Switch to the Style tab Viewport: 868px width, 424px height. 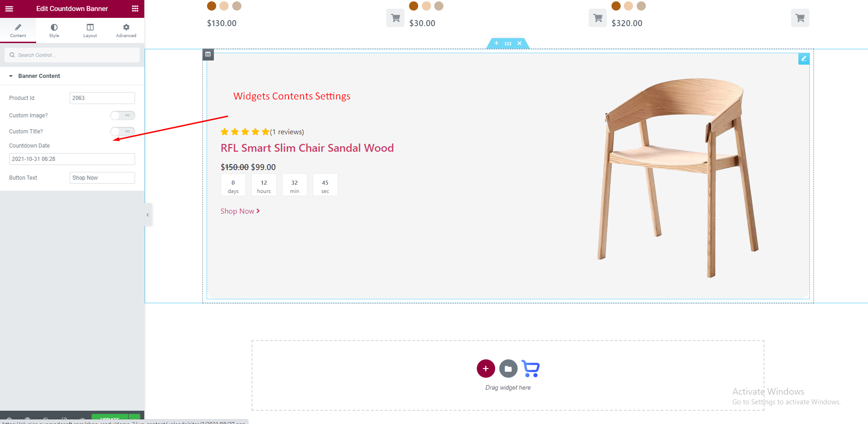[54, 30]
